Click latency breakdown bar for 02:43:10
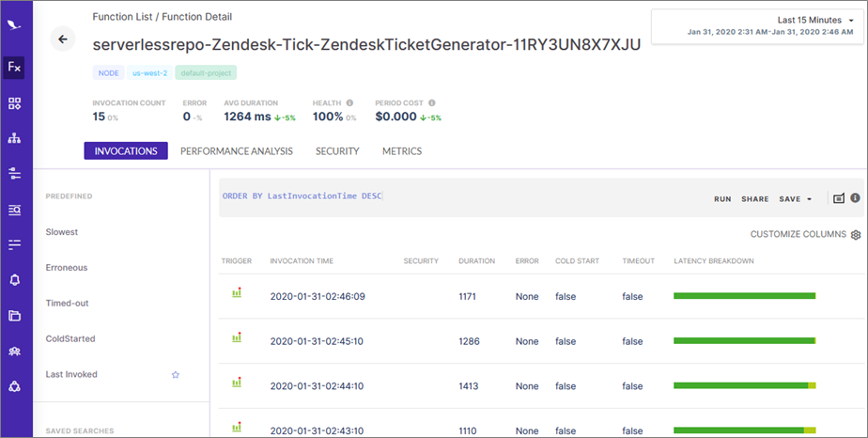This screenshot has width=868, height=438. tap(745, 430)
